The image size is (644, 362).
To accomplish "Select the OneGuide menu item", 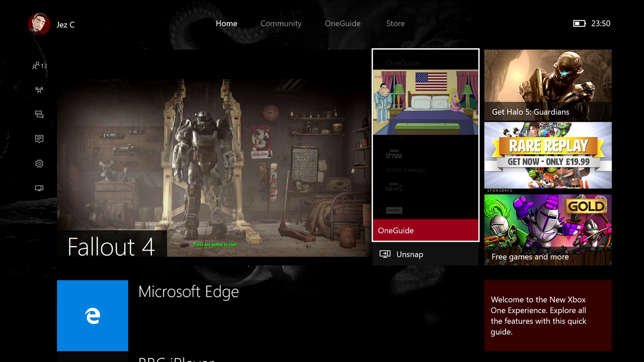I will click(x=342, y=23).
